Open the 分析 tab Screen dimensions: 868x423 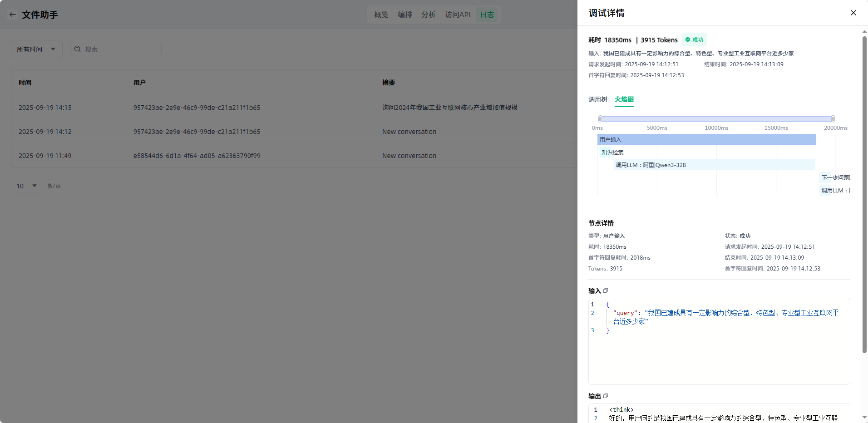428,15
